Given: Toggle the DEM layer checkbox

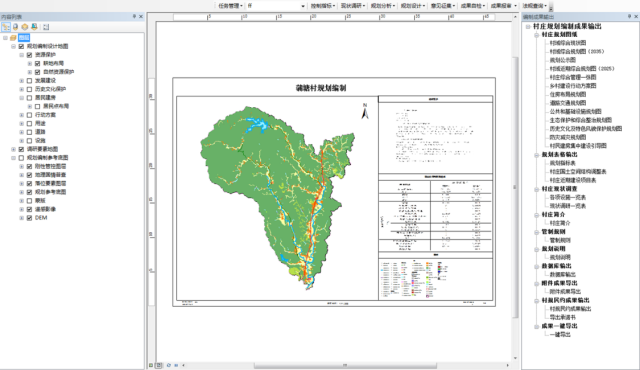Looking at the screenshot, I should tap(29, 218).
